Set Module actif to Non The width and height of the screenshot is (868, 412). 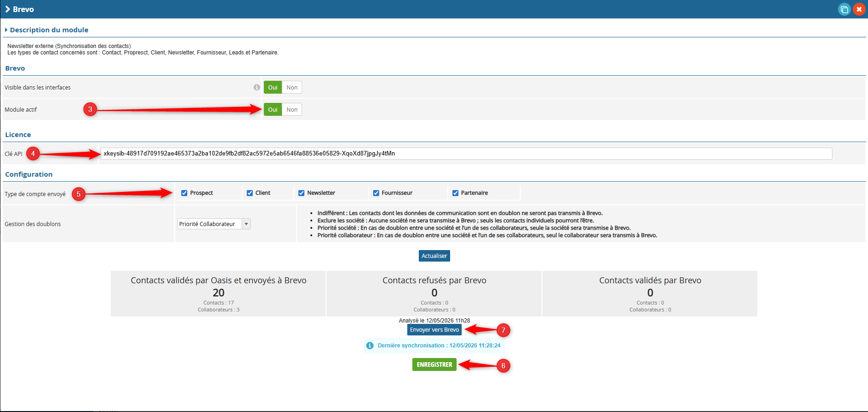[292, 109]
